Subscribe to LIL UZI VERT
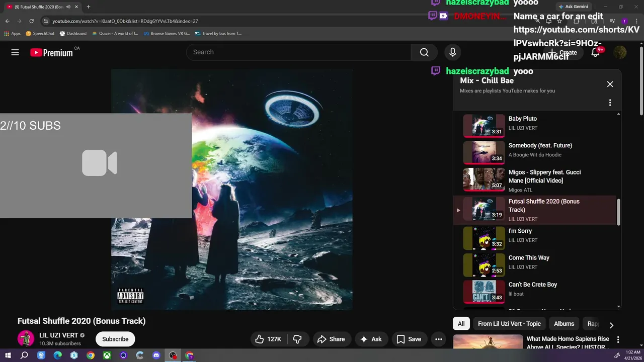Viewport: 644px width, 362px height. [x=115, y=339]
